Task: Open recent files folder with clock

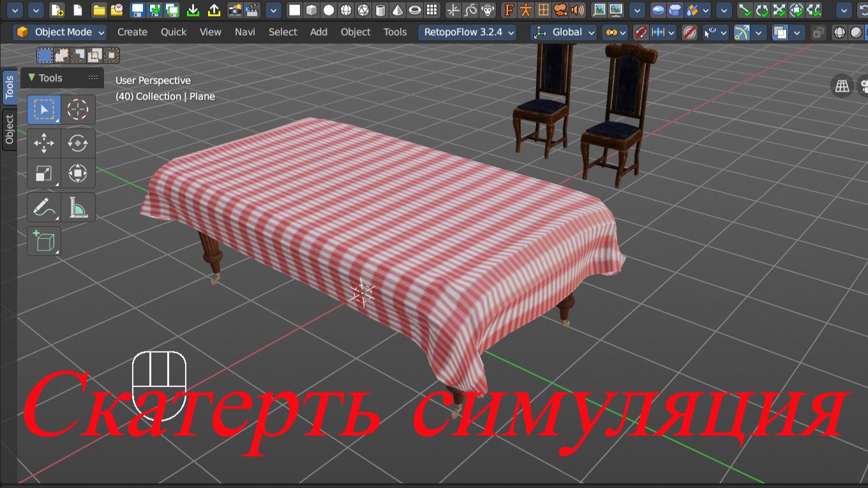Action: pos(117,10)
